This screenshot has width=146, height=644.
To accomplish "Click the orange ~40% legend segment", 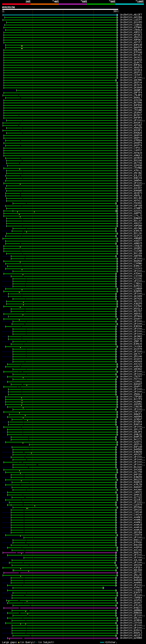I will 45,4.
